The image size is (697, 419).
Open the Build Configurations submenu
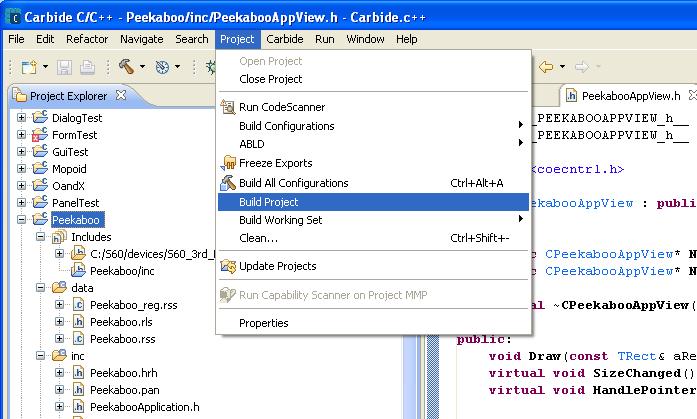tap(373, 126)
